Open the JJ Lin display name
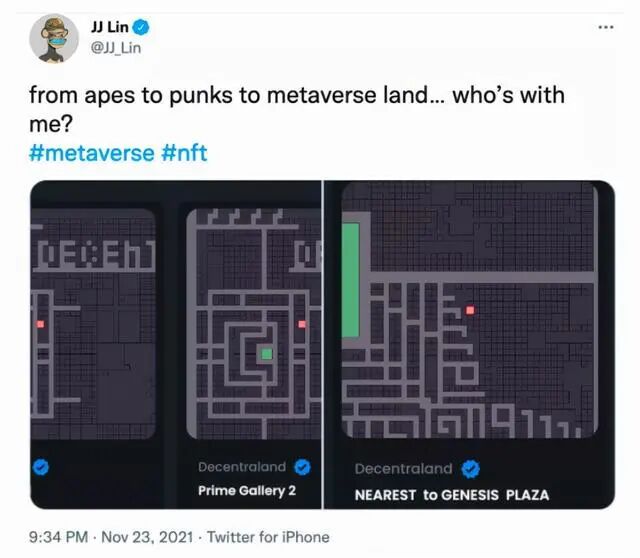Image resolution: width=640 pixels, height=558 pixels. [x=109, y=27]
